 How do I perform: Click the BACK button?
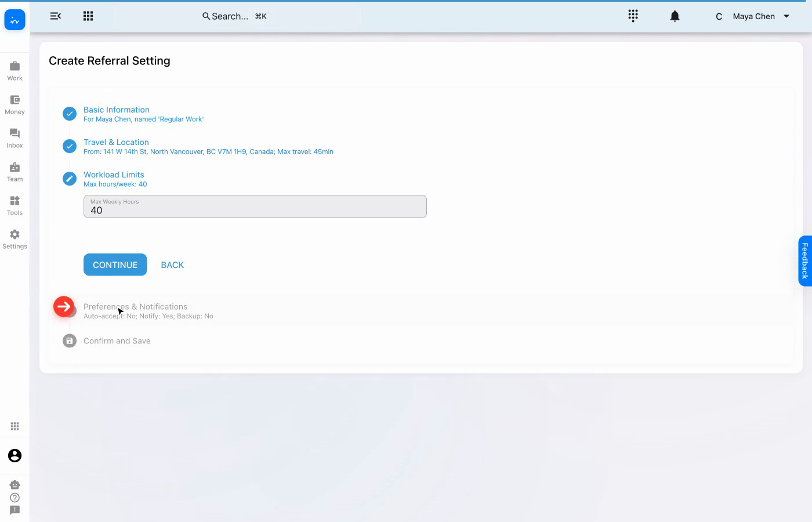tap(172, 264)
